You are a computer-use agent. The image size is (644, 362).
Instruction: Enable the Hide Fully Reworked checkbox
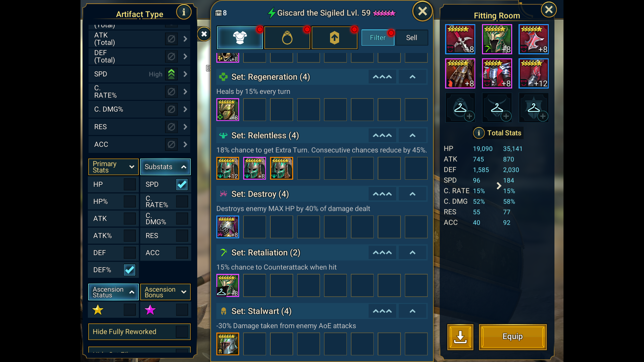pos(182,331)
